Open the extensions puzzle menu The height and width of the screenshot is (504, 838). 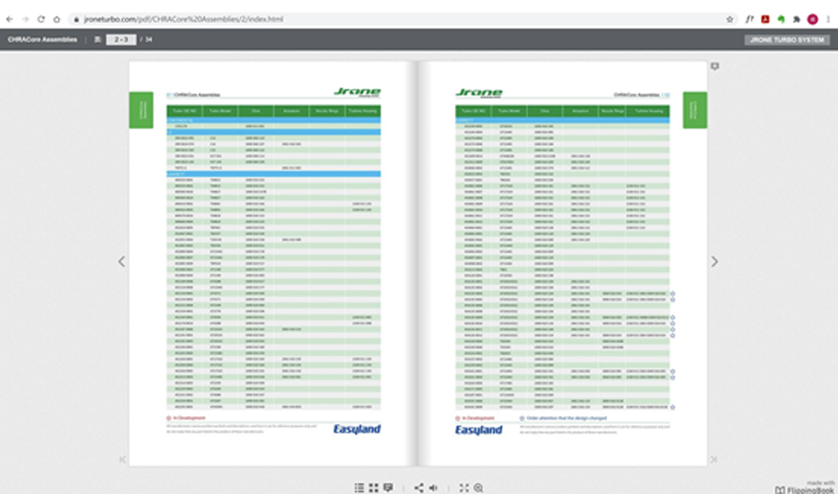click(x=796, y=19)
